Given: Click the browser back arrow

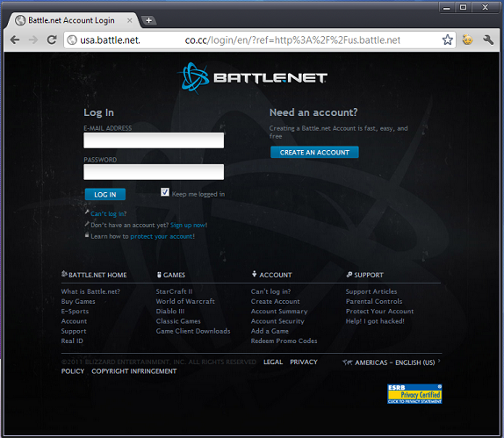Looking at the screenshot, I should point(15,39).
